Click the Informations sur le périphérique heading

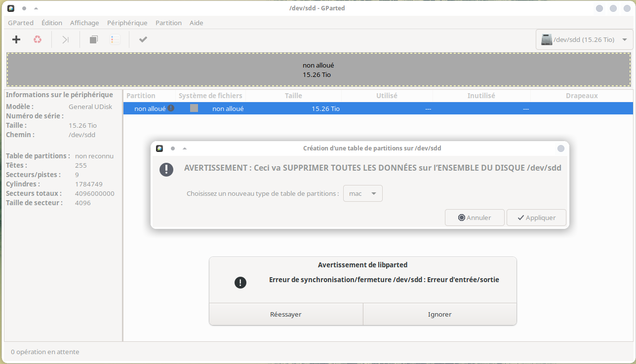pos(59,95)
